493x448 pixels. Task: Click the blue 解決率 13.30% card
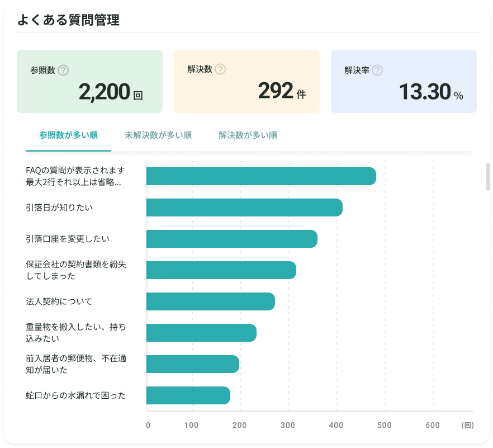404,81
